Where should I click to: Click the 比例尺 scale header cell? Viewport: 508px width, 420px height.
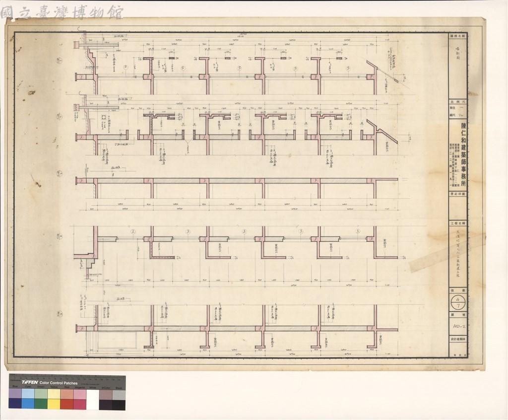(x=459, y=101)
